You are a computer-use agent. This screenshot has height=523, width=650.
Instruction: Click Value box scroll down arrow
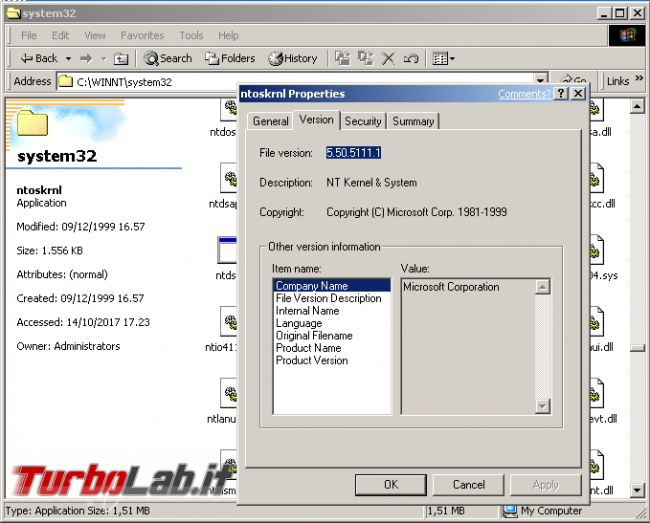click(x=542, y=406)
